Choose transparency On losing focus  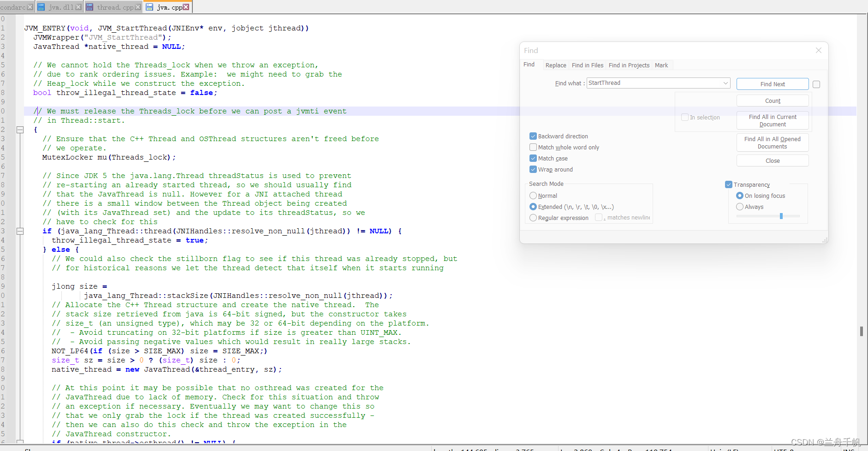point(740,196)
